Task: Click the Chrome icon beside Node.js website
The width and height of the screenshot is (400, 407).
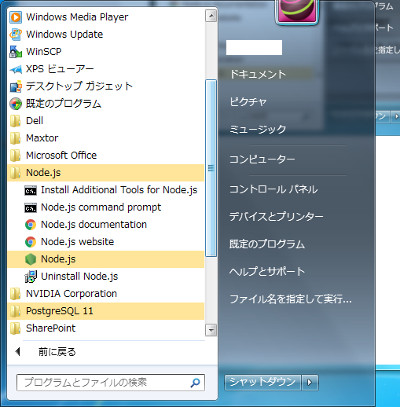Action: click(x=30, y=242)
